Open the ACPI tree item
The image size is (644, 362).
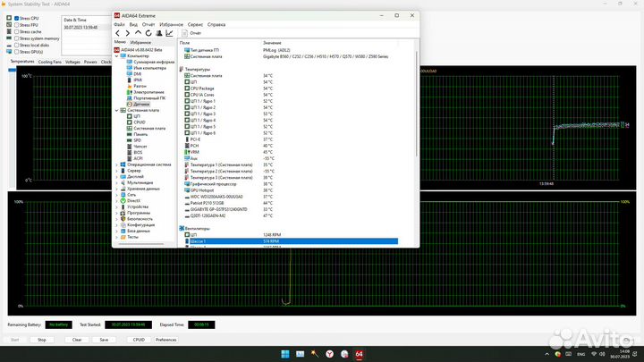click(x=138, y=158)
